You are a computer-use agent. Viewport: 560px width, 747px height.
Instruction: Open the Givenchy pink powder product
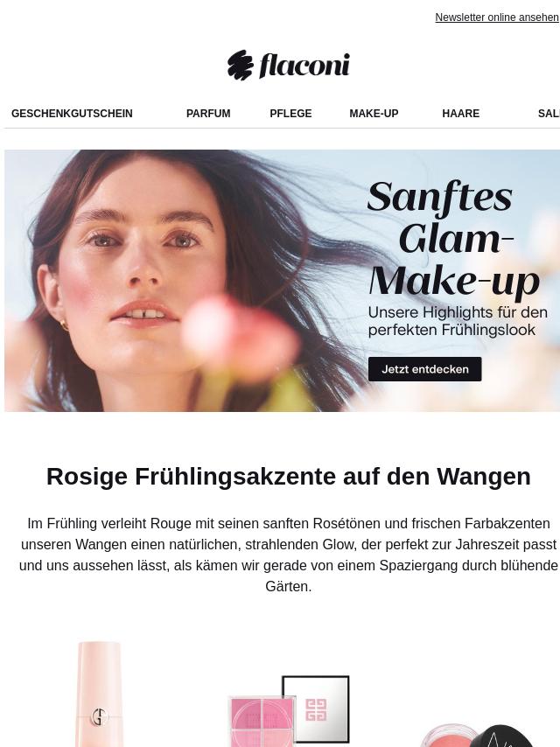tap(289, 711)
